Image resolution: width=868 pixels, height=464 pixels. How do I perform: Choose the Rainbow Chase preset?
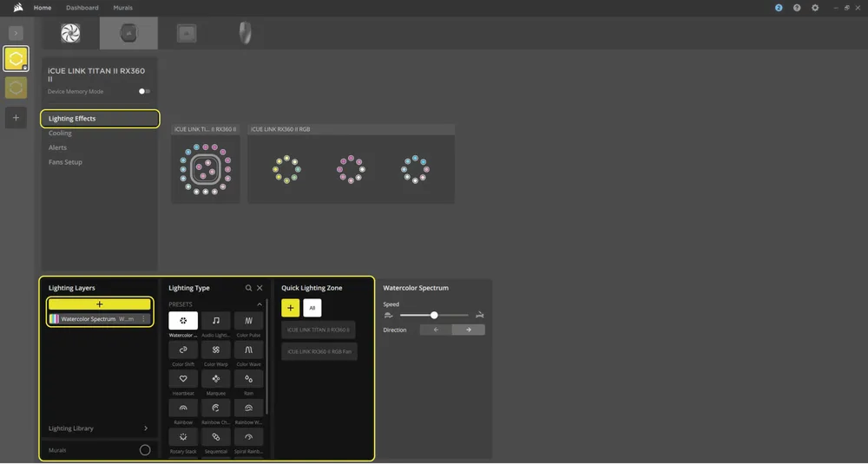(x=216, y=408)
